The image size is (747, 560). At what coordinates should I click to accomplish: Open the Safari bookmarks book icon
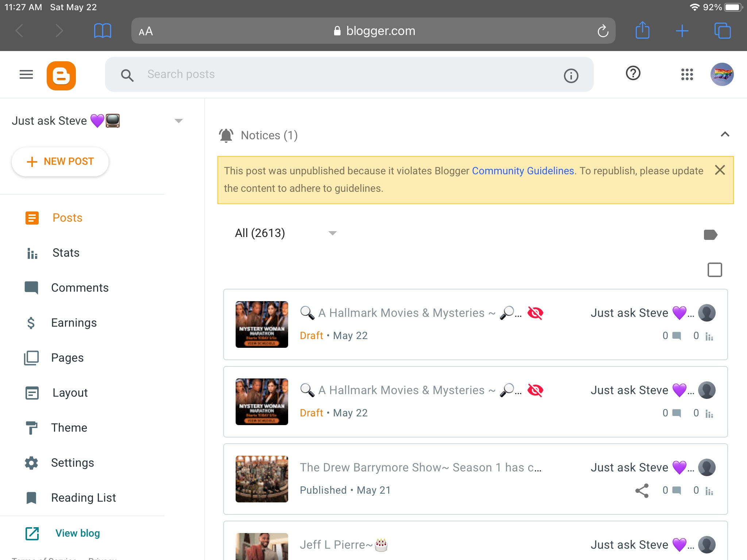click(x=102, y=31)
